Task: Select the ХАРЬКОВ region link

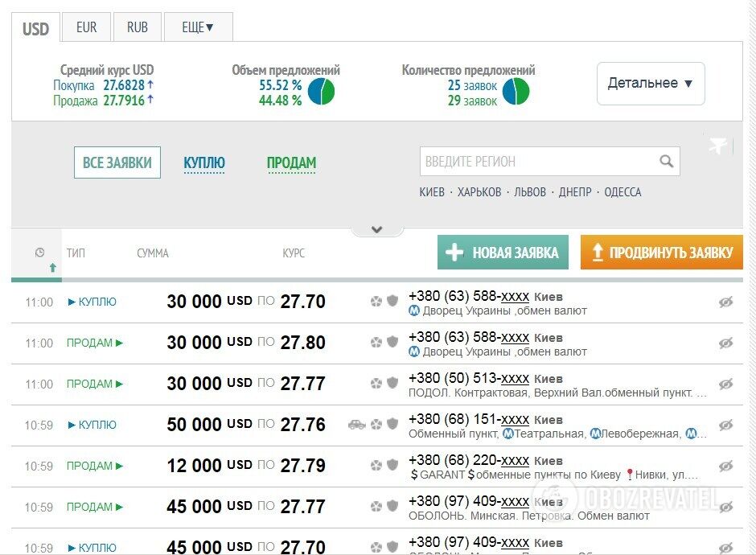Action: tap(479, 192)
